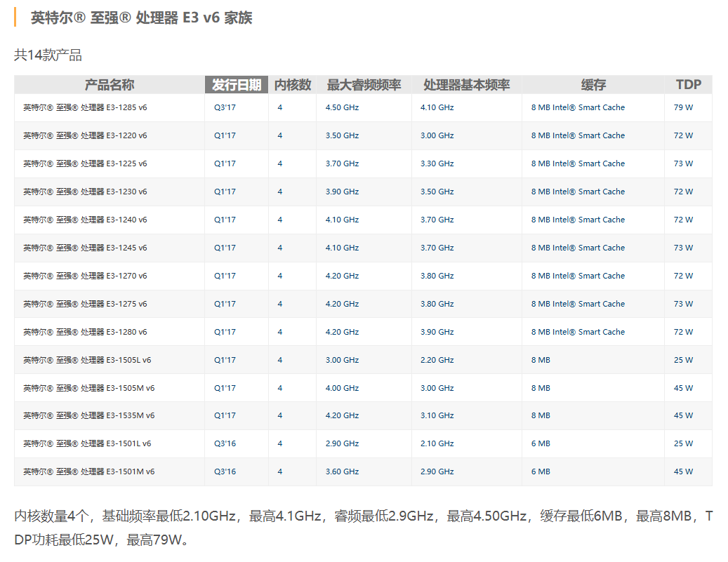The image size is (728, 562).
Task: Click the 缓存 column header
Action: point(593,85)
